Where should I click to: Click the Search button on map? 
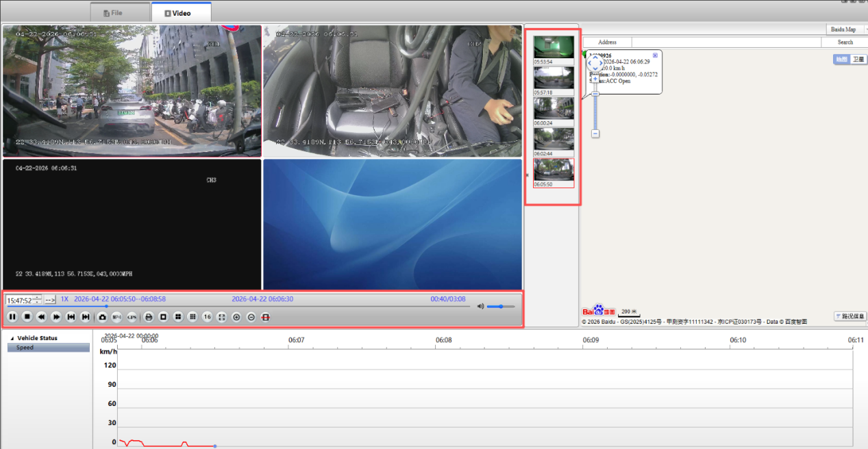click(x=845, y=42)
